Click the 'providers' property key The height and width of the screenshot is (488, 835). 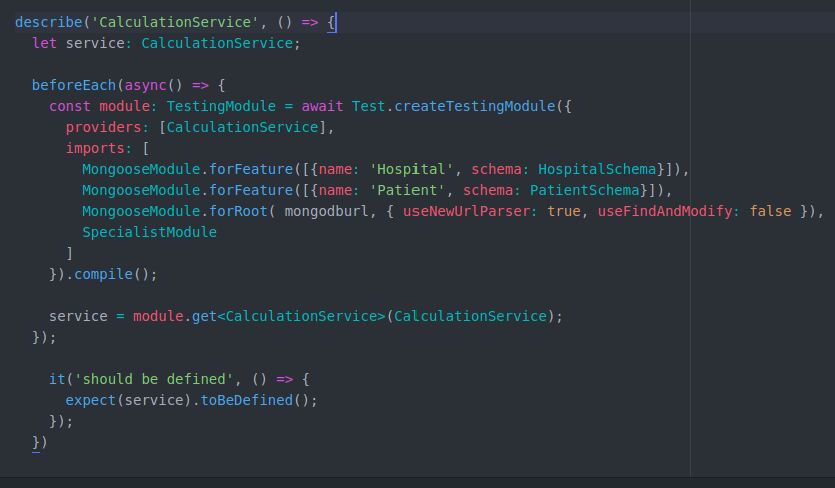click(x=103, y=127)
